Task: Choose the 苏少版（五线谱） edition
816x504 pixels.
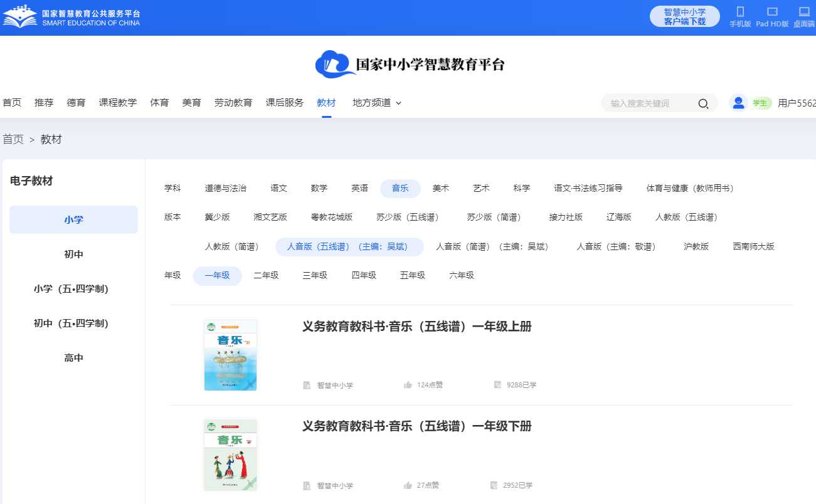Action: coord(408,217)
